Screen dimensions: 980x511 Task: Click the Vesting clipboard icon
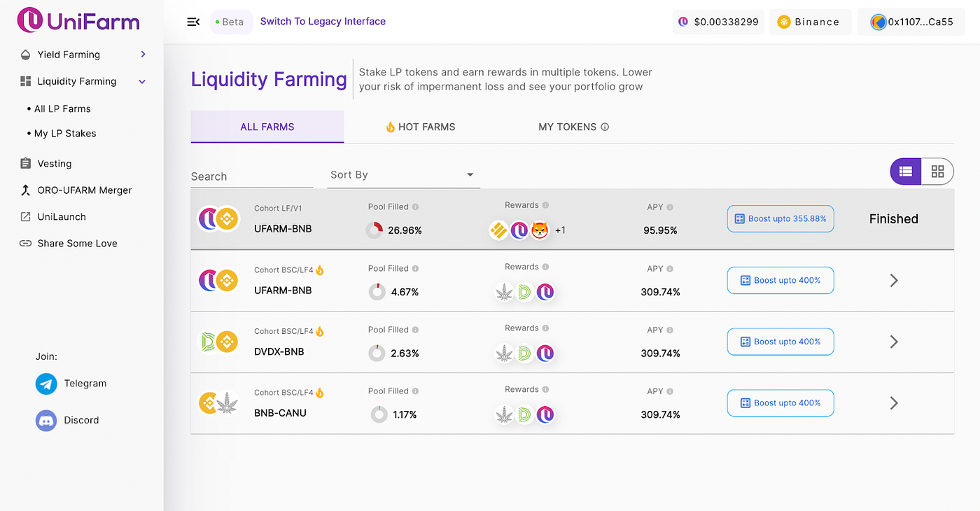tap(26, 163)
